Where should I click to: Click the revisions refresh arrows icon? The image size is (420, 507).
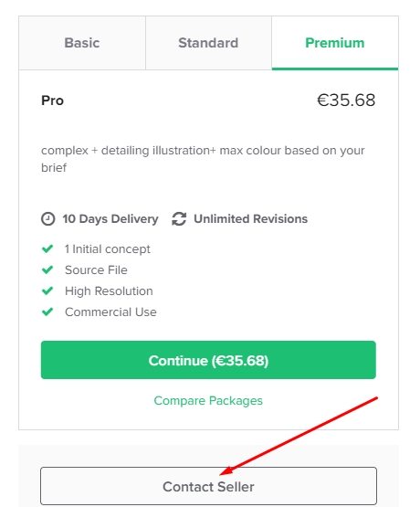[179, 219]
